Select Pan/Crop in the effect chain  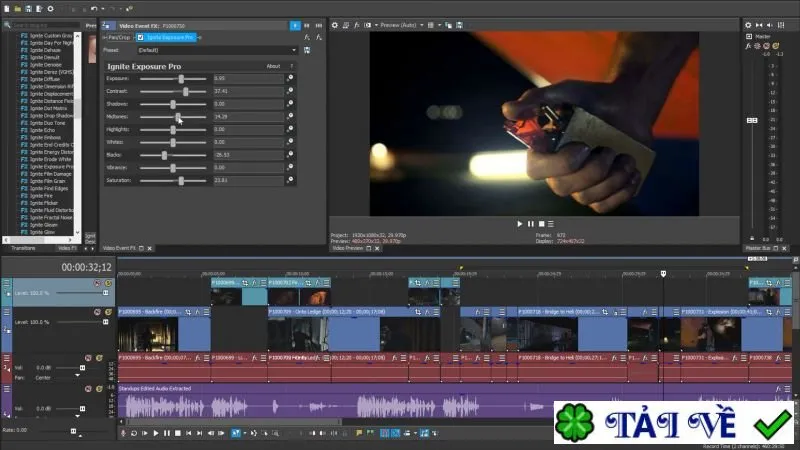[x=118, y=37]
